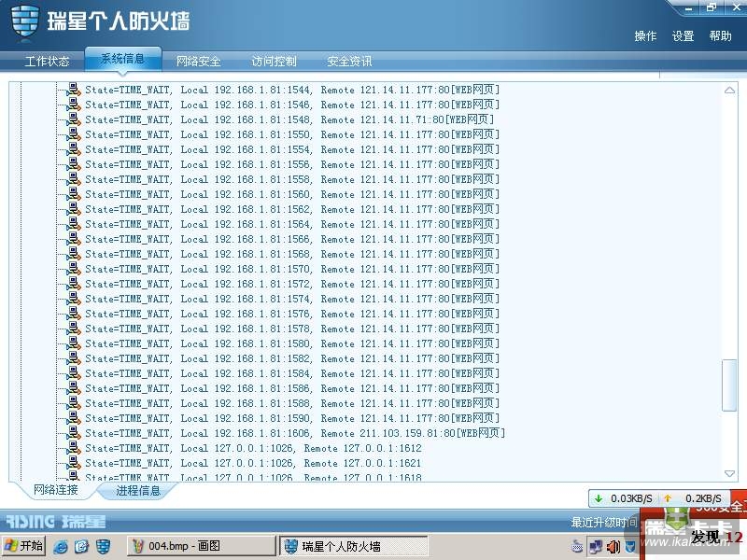Viewport: 747px width, 560px height.
Task: Click the 最近升级时间 label
Action: [603, 523]
